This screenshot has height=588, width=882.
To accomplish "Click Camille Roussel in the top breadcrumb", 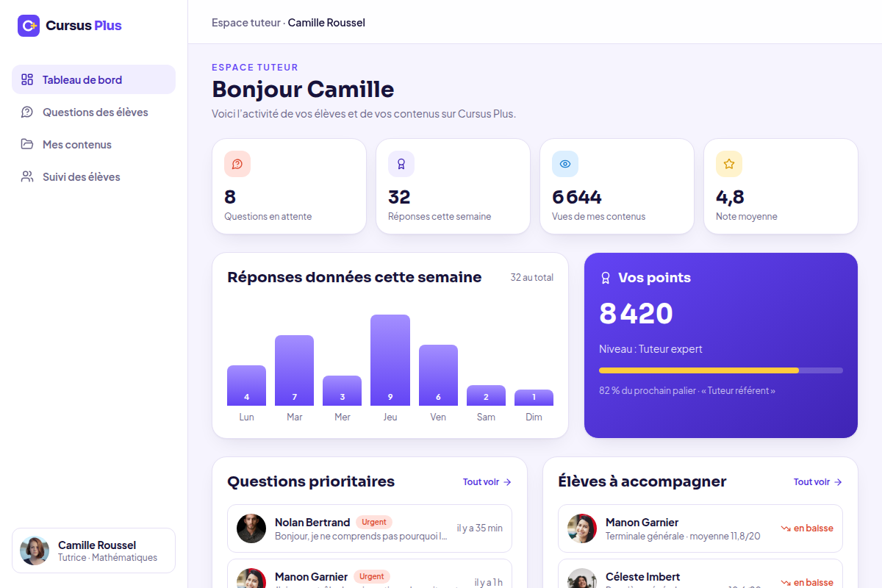I will coord(326,23).
